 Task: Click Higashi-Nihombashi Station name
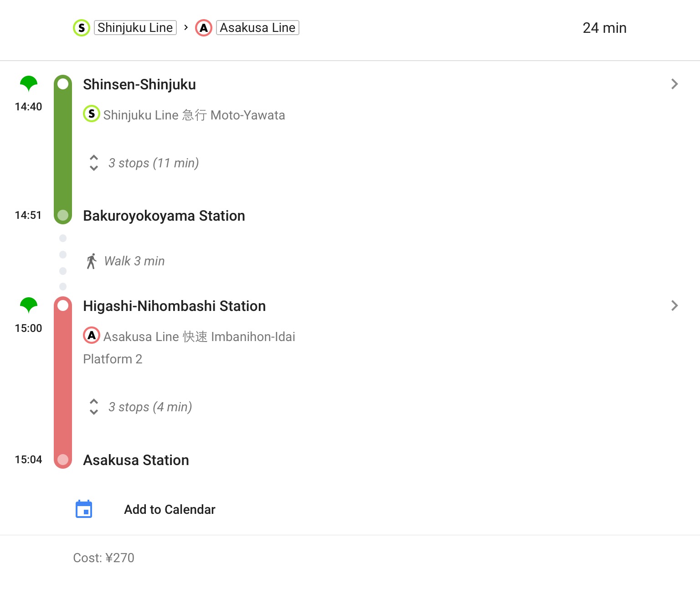click(175, 306)
